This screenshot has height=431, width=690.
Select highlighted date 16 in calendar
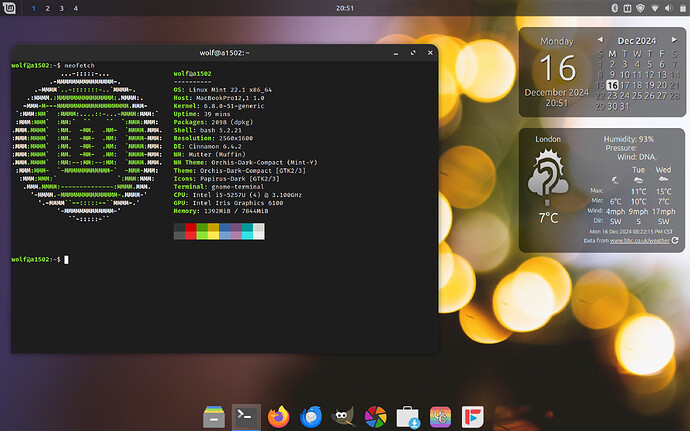tap(612, 85)
